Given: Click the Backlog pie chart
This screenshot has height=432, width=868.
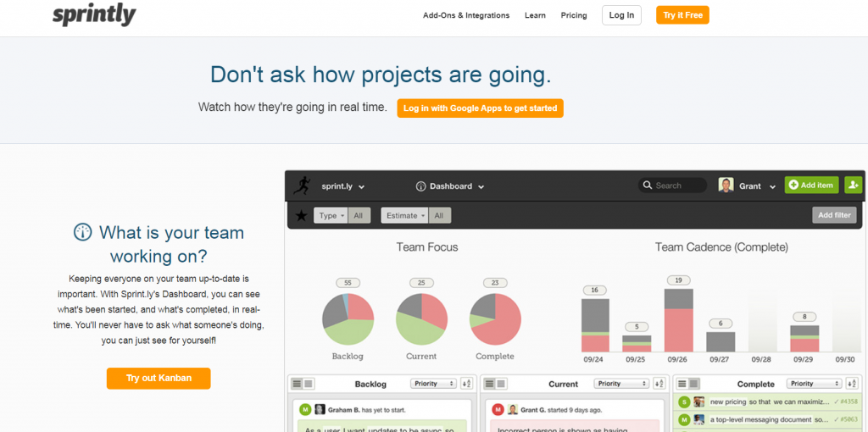Looking at the screenshot, I should pyautogui.click(x=348, y=319).
